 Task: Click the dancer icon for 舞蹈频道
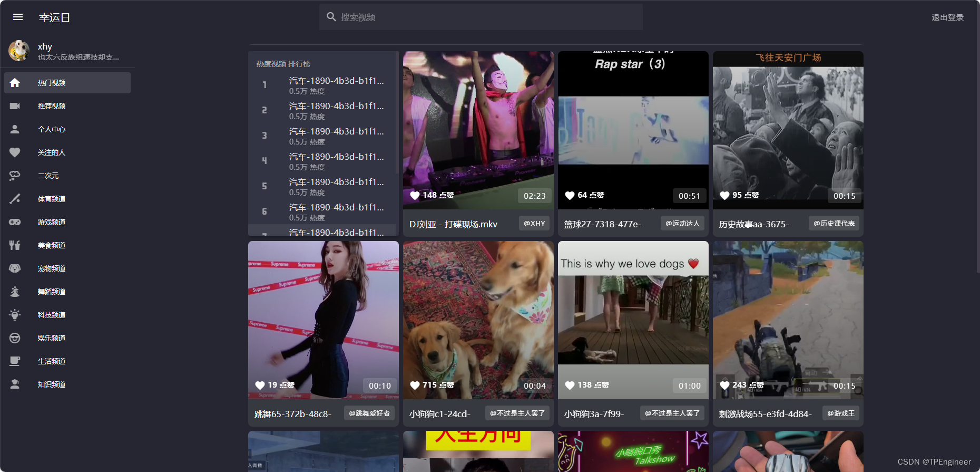pyautogui.click(x=15, y=292)
